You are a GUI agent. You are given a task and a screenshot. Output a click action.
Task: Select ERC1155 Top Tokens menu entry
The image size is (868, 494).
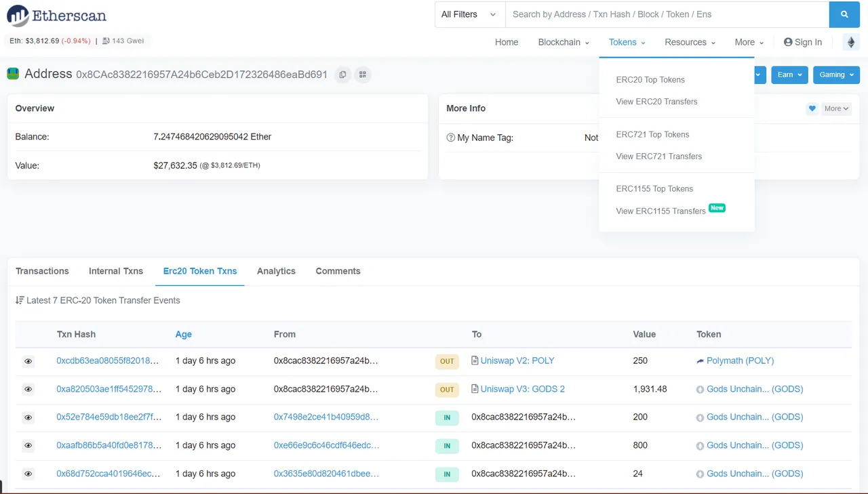point(654,188)
